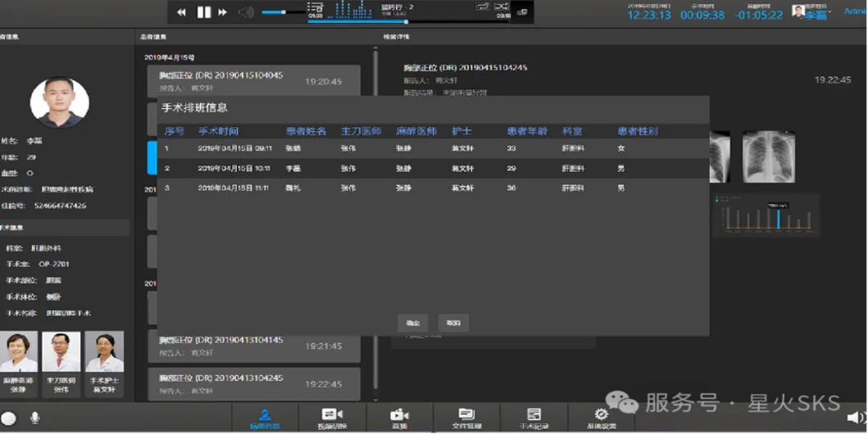The image size is (868, 434).
Task: Open the music playlist icon
Action: [316, 7]
